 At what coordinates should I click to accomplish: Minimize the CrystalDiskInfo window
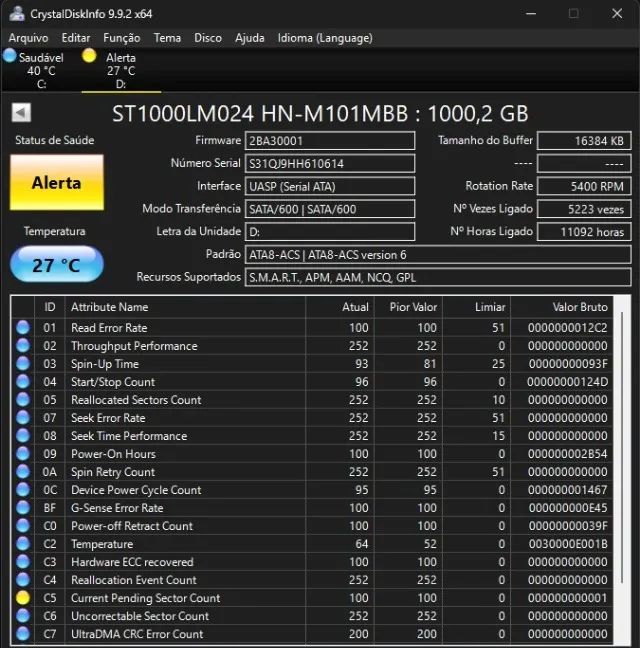click(531, 14)
